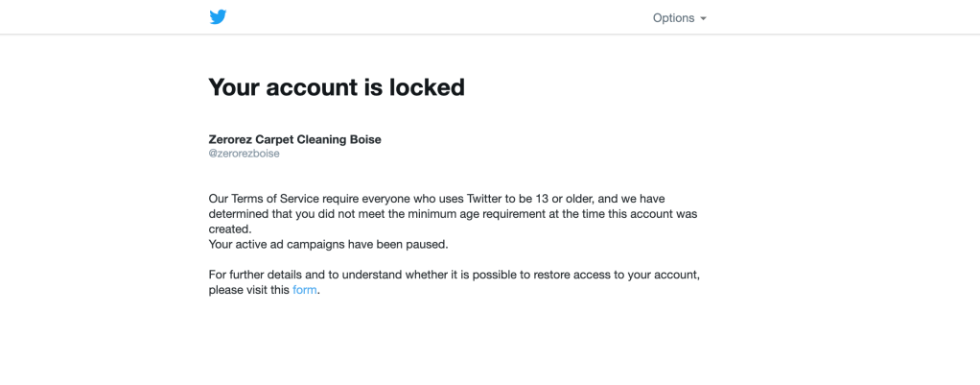Click the "please visit this" text
The width and height of the screenshot is (980, 385).
(248, 290)
